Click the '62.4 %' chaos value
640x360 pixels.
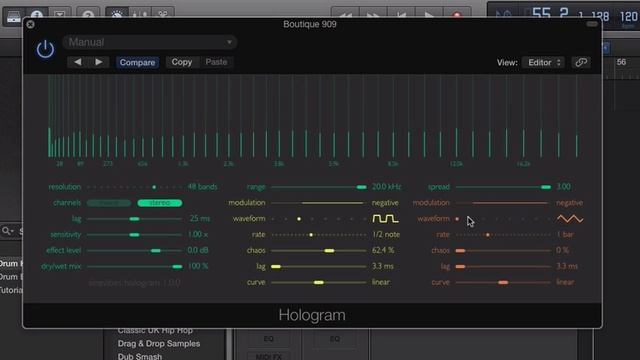(383, 250)
